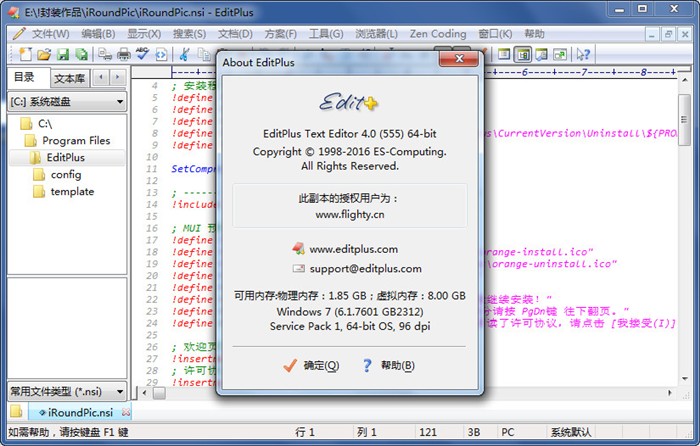
Task: Open the [C:] 系统磁盘 drive dropdown
Action: click(x=67, y=101)
